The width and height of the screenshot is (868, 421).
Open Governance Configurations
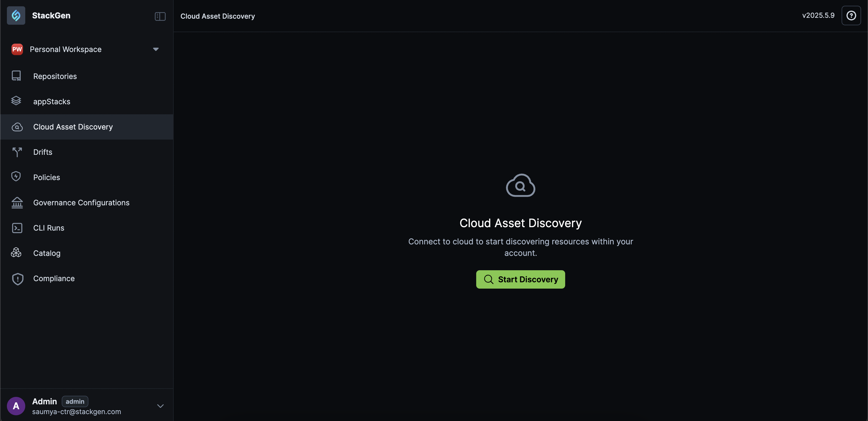click(x=87, y=202)
